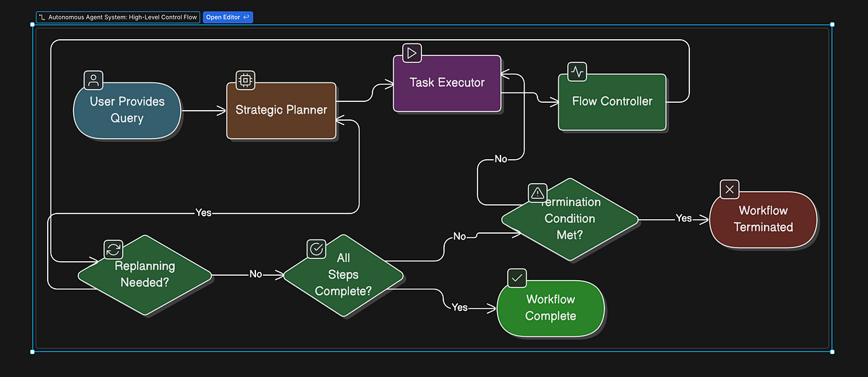Click the warning triangle icon on Termination Condition
This screenshot has height=377, width=868.
537,192
